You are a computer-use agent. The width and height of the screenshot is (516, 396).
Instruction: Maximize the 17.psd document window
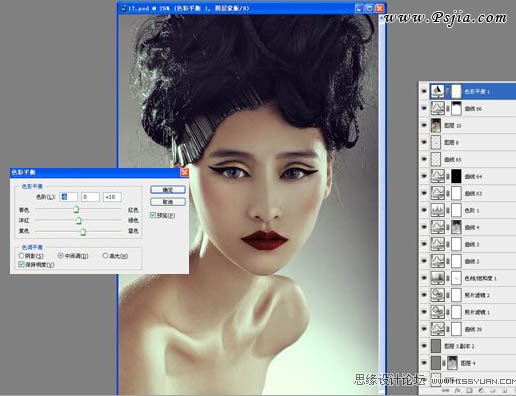[x=369, y=8]
